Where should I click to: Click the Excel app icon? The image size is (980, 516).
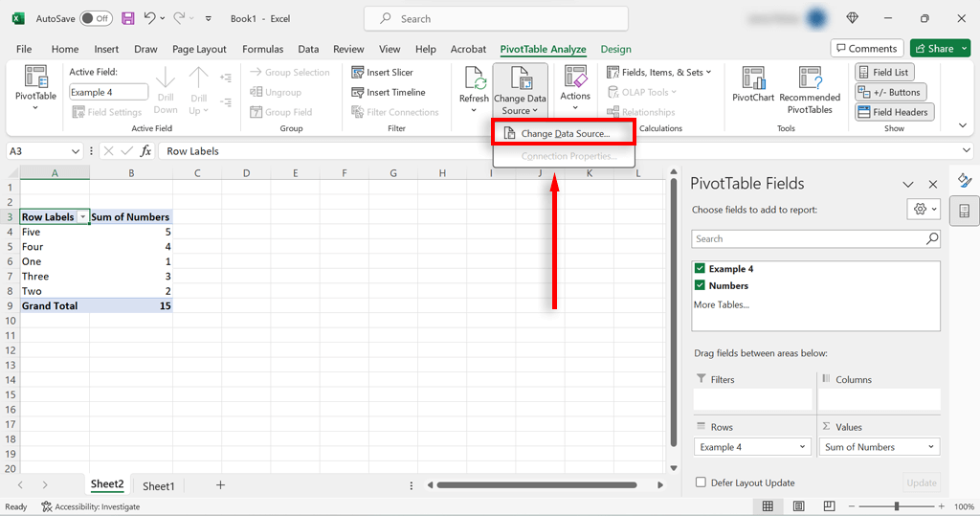tap(18, 18)
